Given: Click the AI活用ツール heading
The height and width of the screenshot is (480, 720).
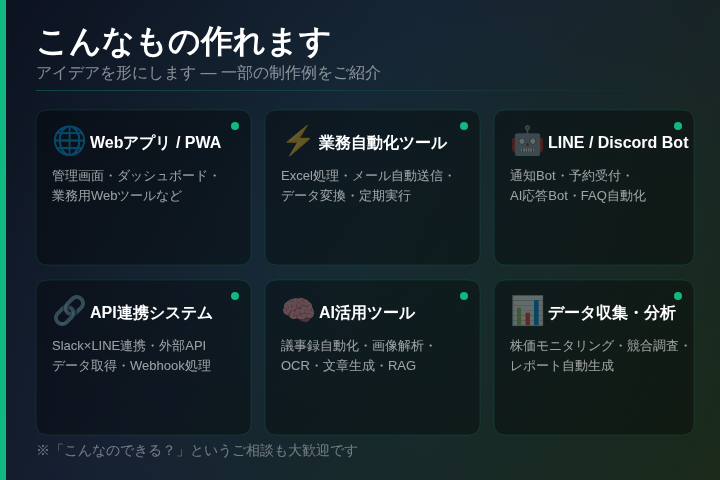Looking at the screenshot, I should 366,313.
